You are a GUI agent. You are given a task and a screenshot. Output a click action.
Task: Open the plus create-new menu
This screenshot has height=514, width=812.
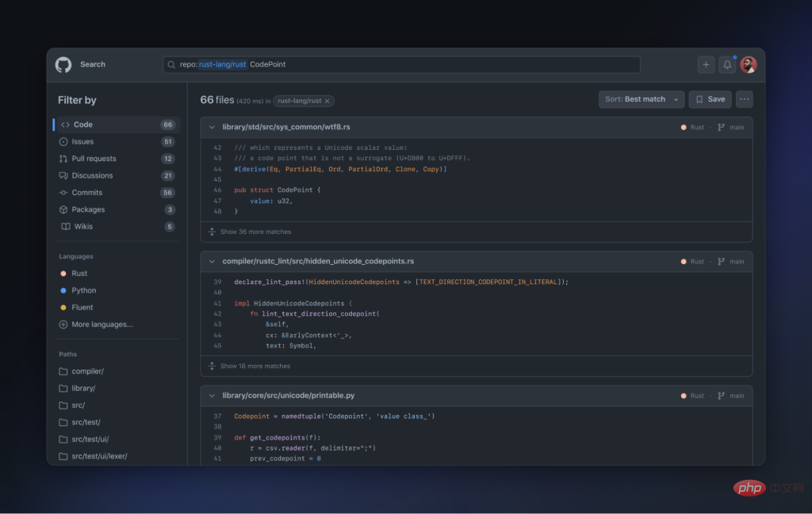705,65
